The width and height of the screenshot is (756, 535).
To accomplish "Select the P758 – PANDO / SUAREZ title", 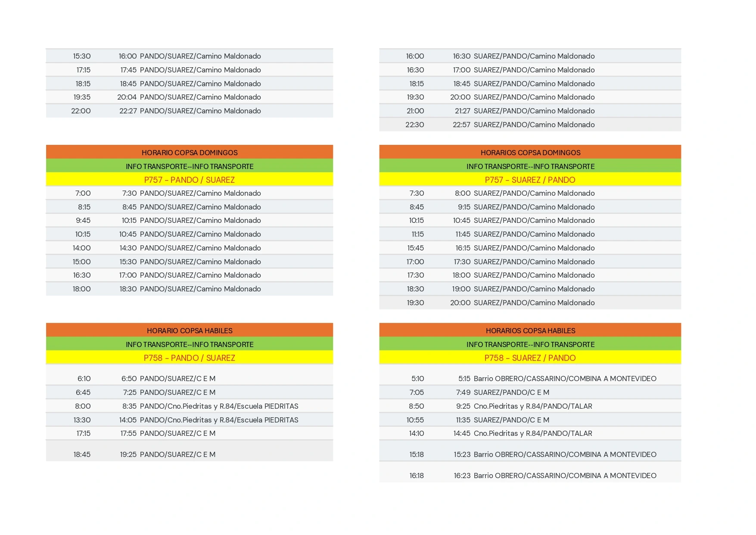I will point(190,358).
